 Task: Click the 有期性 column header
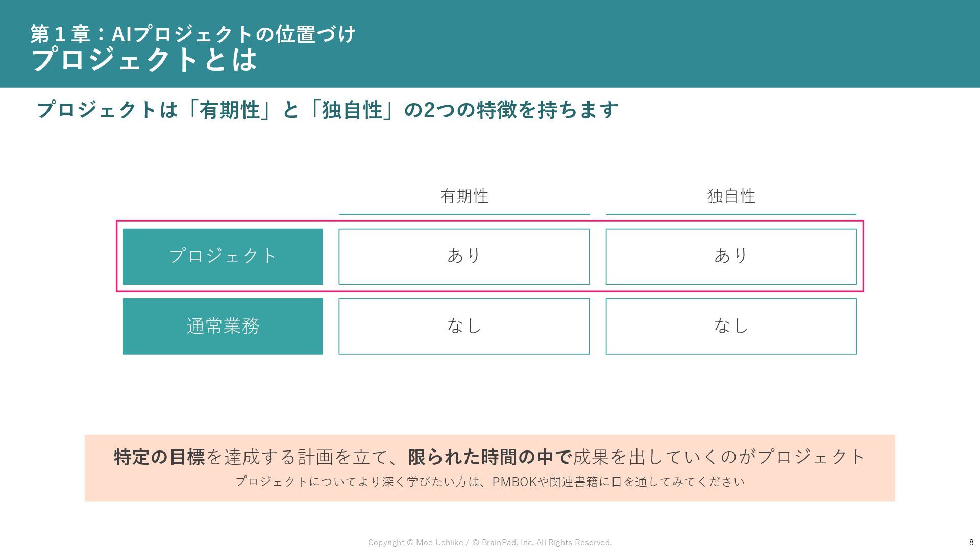click(x=464, y=196)
